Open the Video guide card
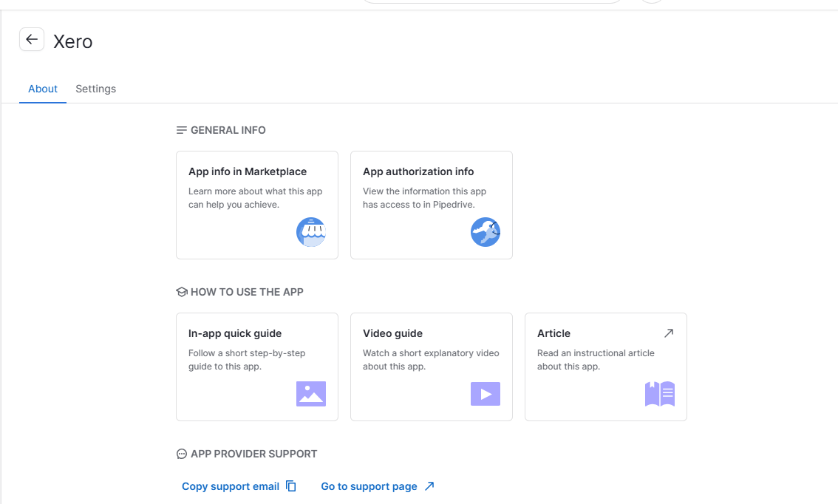838x504 pixels. point(432,367)
